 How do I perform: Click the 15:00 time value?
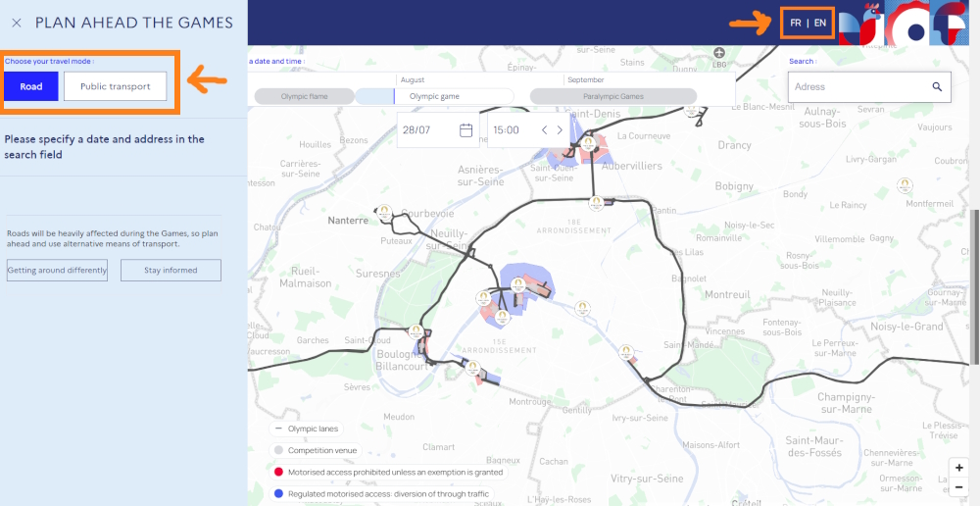click(x=506, y=130)
